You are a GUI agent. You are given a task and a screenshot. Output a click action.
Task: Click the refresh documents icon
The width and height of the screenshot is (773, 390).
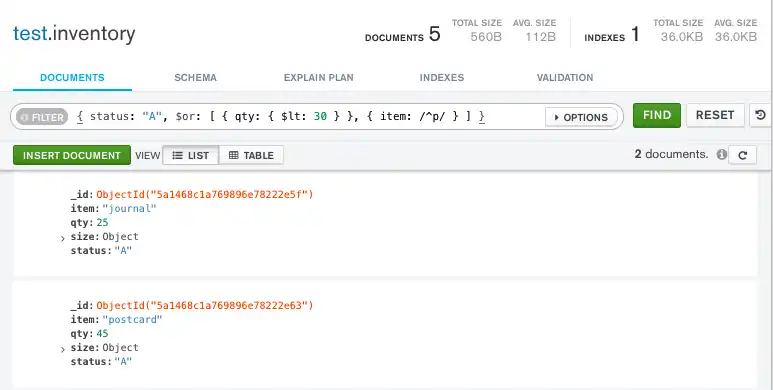click(742, 155)
